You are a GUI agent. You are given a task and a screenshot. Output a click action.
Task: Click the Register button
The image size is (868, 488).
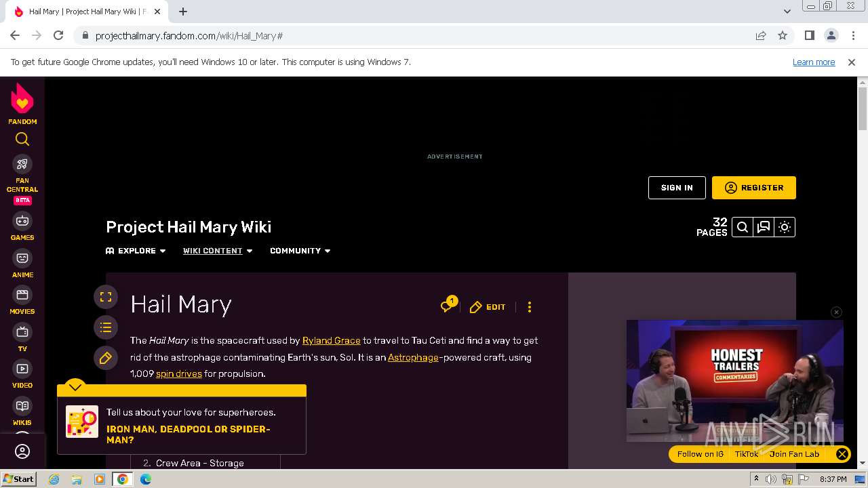pos(754,188)
